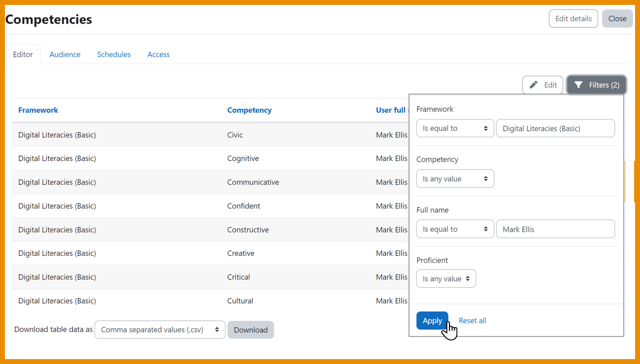
Task: Click the Communicative competency cell
Action: [x=253, y=182]
